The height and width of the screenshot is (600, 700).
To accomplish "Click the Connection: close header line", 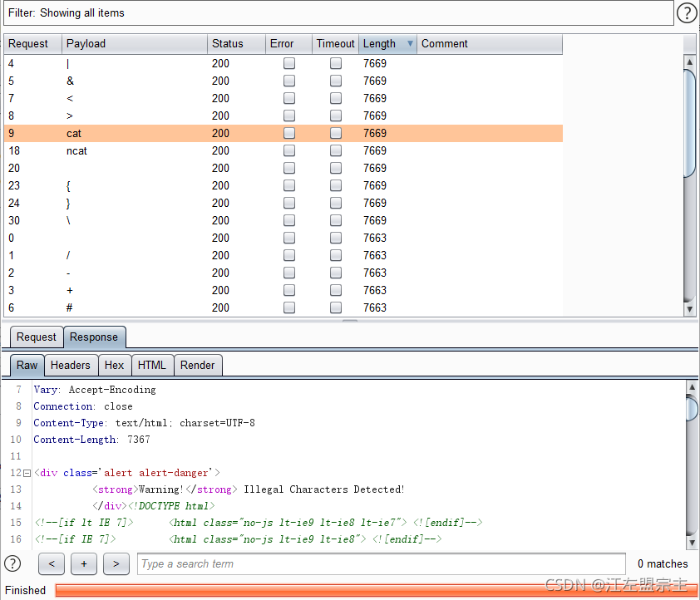I will tap(82, 406).
